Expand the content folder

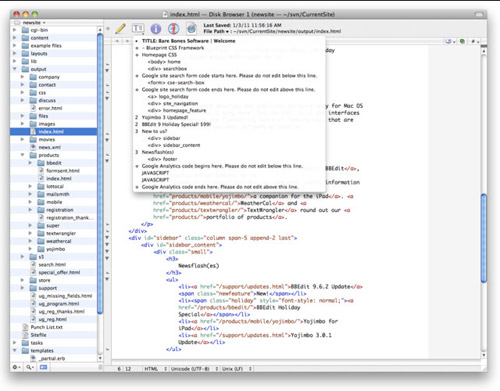pos(15,38)
